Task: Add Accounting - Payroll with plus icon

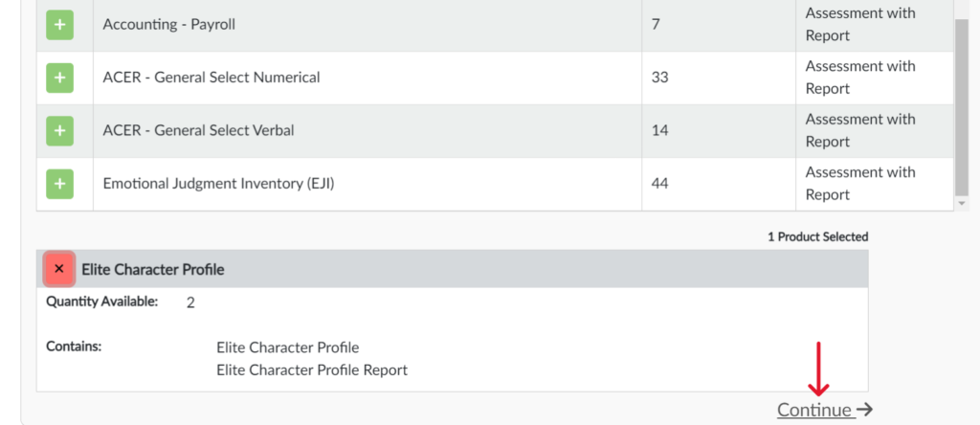Action: (x=59, y=25)
